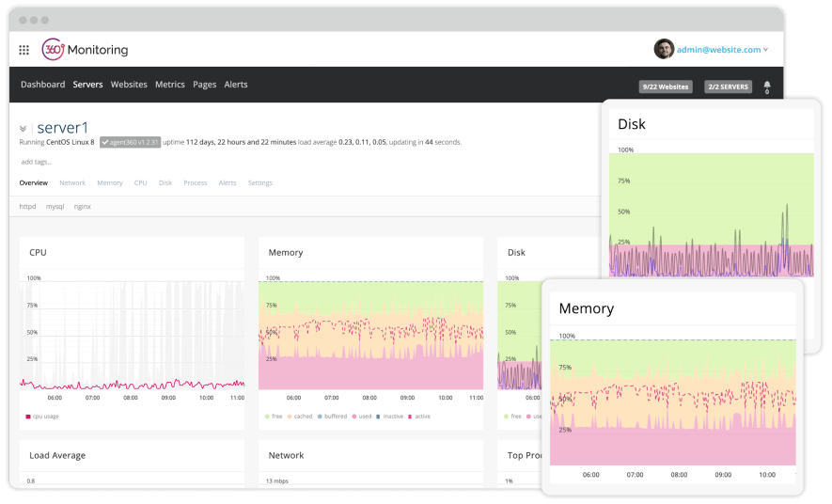Click the add tags input field
The width and height of the screenshot is (832, 504).
[x=37, y=162]
